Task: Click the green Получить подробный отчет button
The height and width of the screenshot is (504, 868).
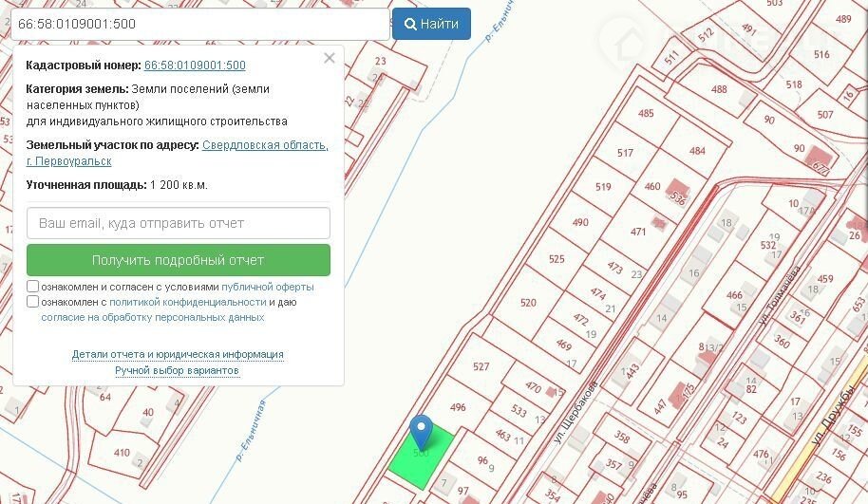Action: click(179, 260)
